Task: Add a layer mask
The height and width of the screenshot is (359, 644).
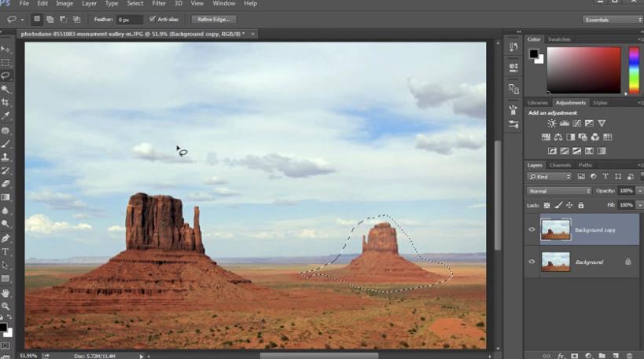Action: [x=574, y=356]
